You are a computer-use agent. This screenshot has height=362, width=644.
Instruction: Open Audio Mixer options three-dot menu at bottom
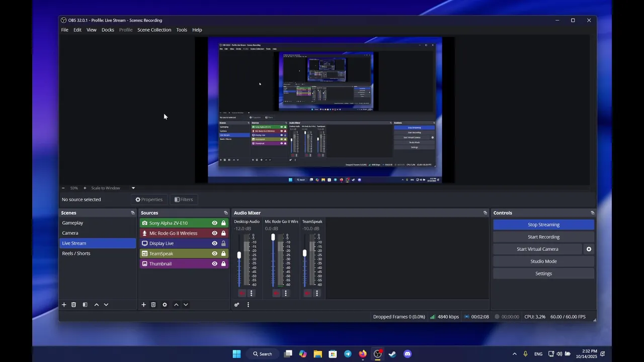pyautogui.click(x=248, y=305)
